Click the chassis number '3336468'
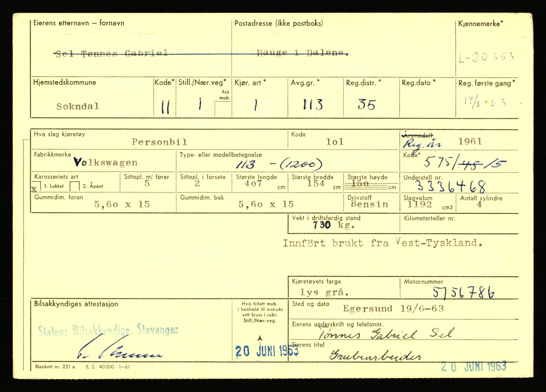 coord(451,187)
